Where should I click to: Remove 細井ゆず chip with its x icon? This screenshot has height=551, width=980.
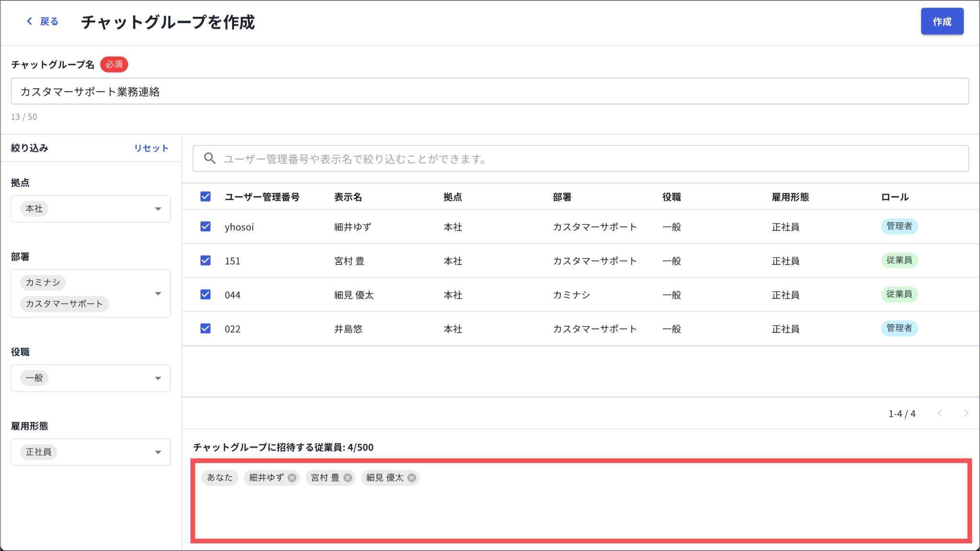pos(292,478)
